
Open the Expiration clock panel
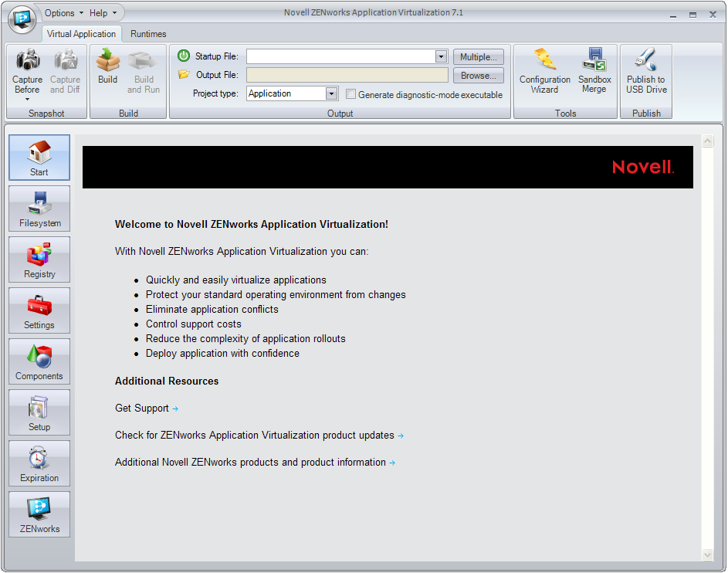coord(39,463)
